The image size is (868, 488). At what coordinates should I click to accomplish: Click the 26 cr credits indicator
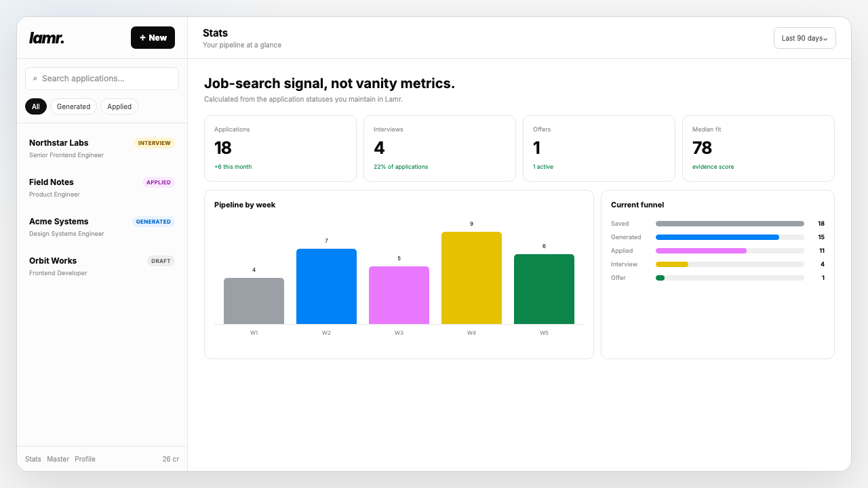click(171, 459)
